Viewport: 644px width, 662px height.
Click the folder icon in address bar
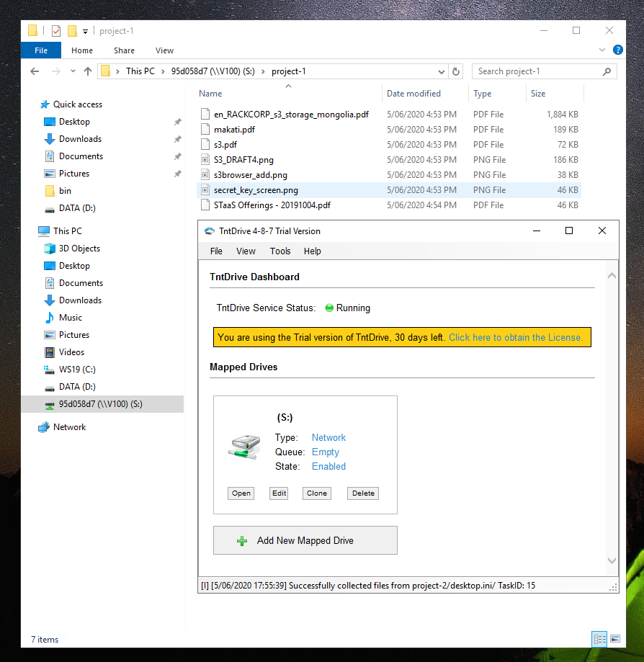pos(106,71)
